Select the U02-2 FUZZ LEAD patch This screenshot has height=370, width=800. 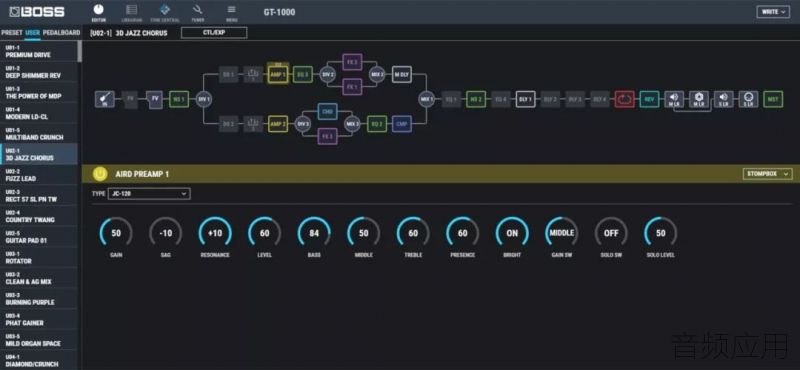tap(39, 175)
